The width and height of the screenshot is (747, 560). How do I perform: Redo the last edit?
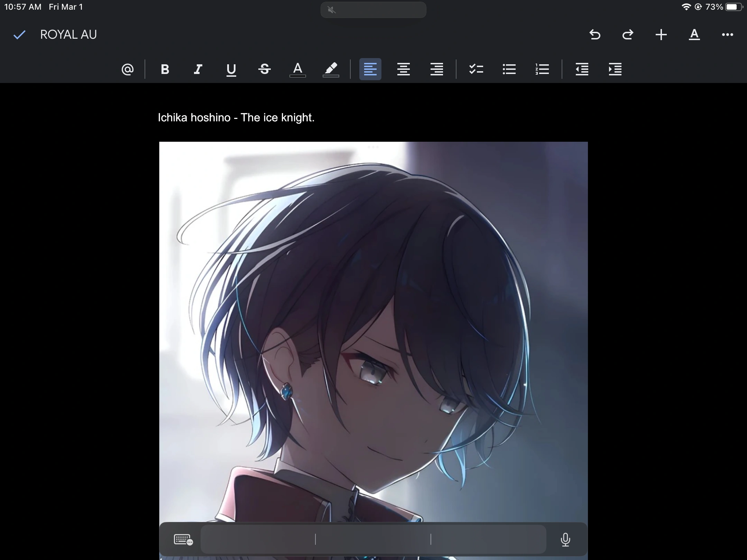tap(628, 35)
